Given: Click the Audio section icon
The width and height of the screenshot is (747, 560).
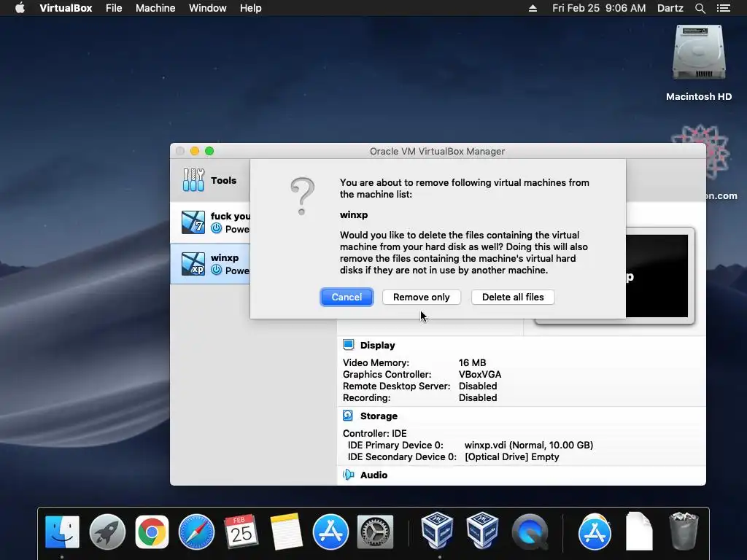Looking at the screenshot, I should pos(348,475).
